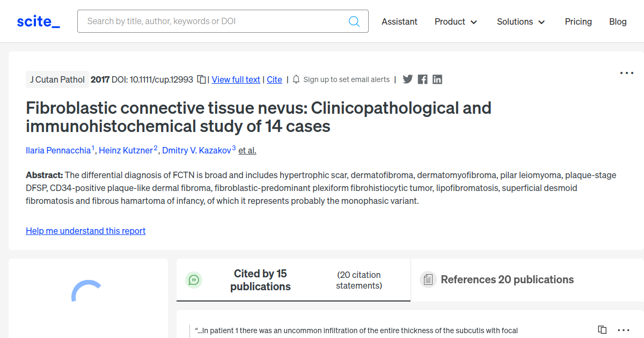Click the green citation statement icon
Viewport: 644px width, 338px height.
click(194, 280)
